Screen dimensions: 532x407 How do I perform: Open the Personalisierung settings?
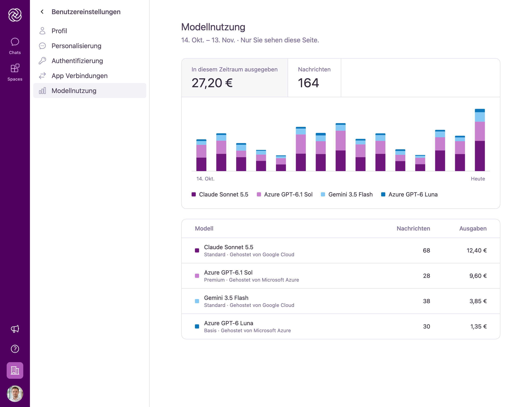[90, 46]
